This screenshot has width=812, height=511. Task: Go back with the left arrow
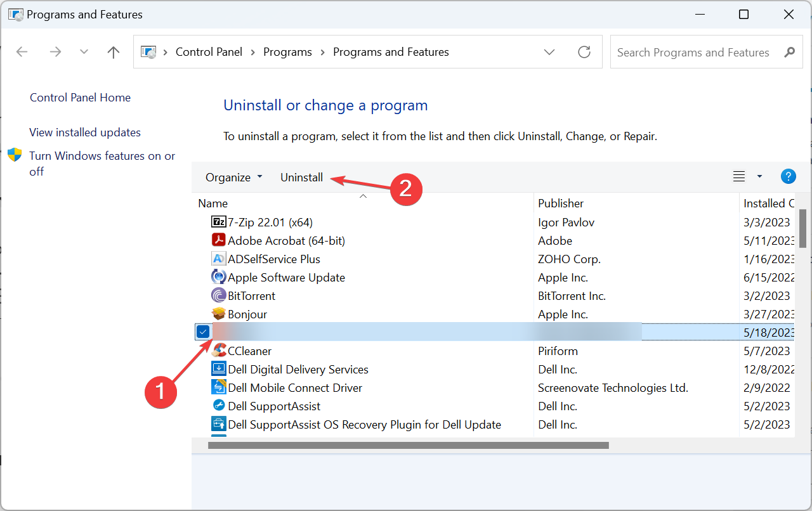tap(22, 52)
